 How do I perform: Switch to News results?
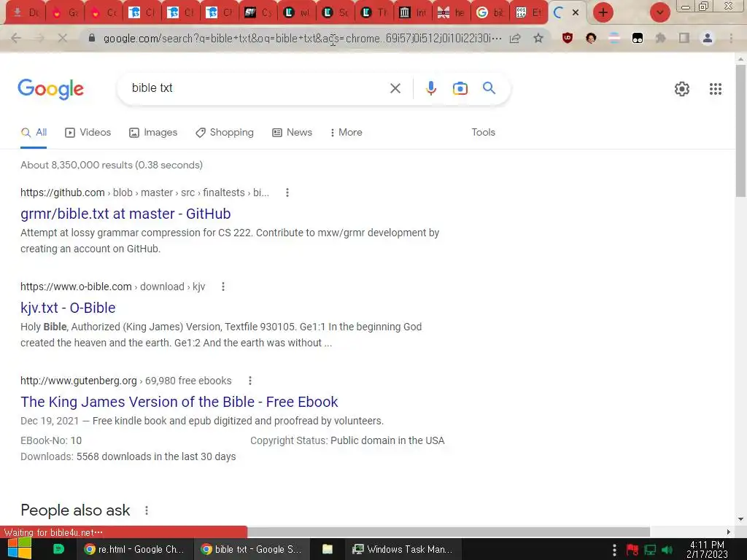(x=292, y=133)
